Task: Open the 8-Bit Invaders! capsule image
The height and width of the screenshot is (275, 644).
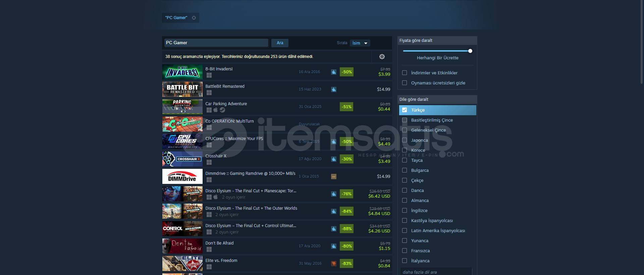Action: tap(182, 72)
